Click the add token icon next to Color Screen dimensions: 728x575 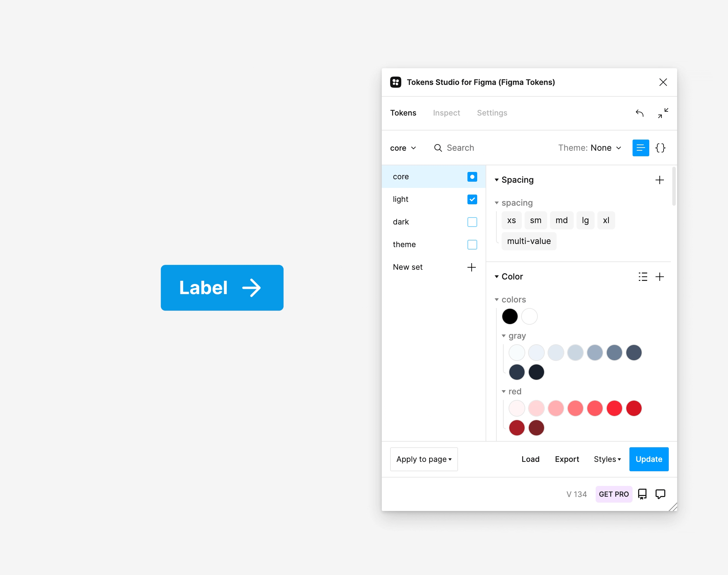pyautogui.click(x=661, y=276)
